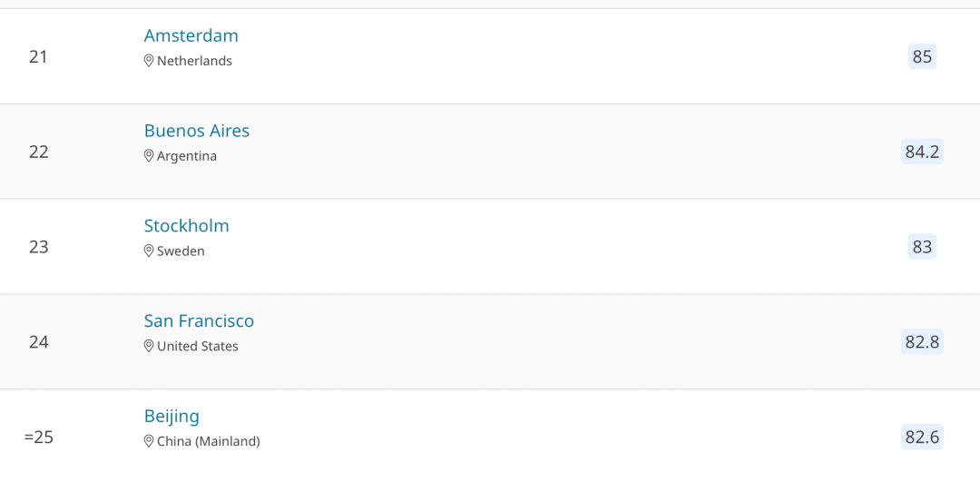980x482 pixels.
Task: Click the location pin beside Argentina
Action: [149, 155]
